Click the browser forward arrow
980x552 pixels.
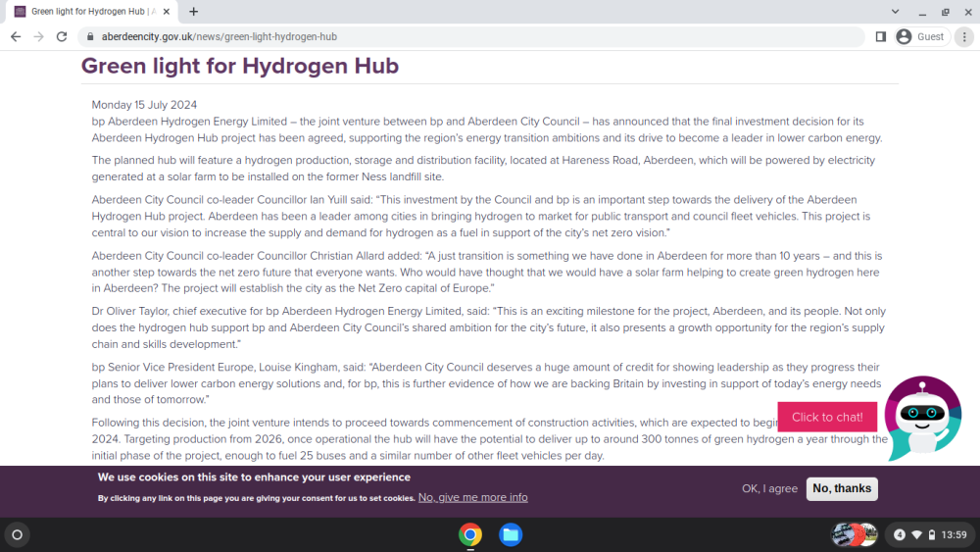click(x=39, y=37)
